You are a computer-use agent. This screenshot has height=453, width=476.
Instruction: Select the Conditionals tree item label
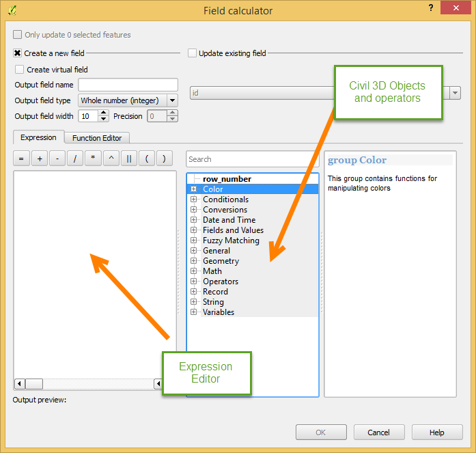click(225, 200)
